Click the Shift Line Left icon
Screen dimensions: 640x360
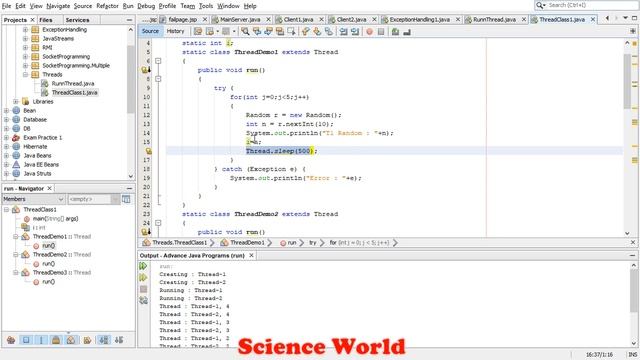coord(343,31)
